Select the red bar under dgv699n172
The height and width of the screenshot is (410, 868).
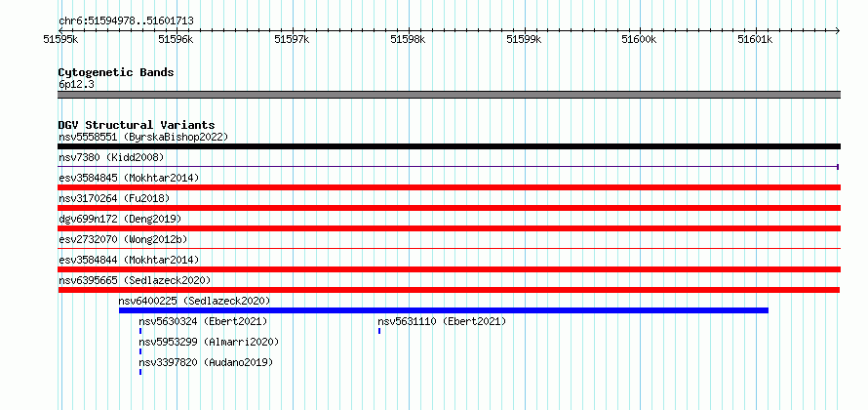pos(449,228)
